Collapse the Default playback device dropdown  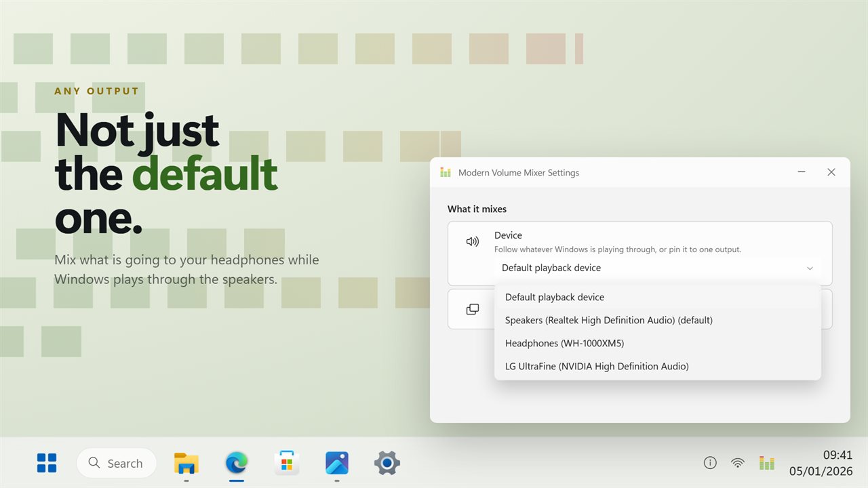click(657, 268)
